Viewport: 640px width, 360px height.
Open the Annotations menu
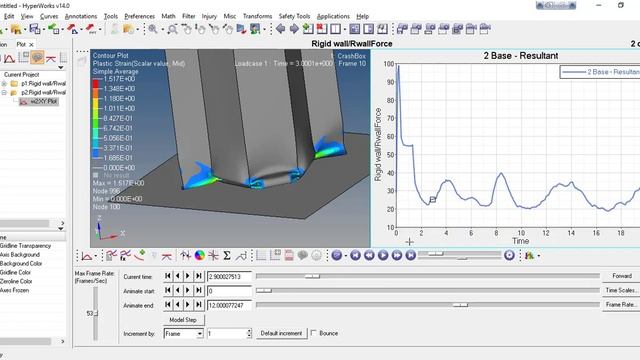click(81, 16)
